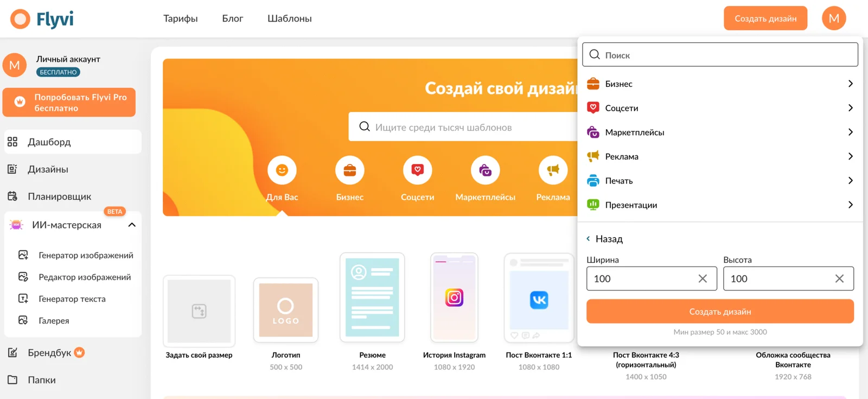Select the Пост Вконтакте 1:1 thumbnail

pos(539,297)
